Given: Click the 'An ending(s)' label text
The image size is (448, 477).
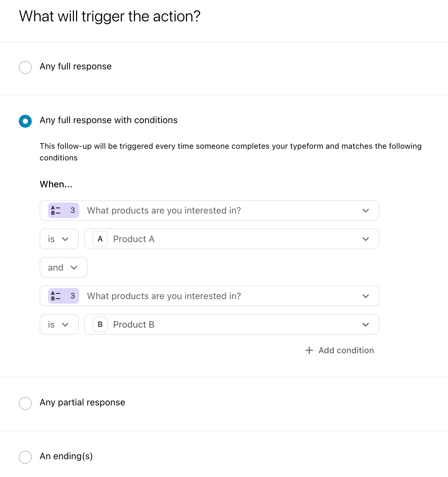Looking at the screenshot, I should [x=66, y=456].
